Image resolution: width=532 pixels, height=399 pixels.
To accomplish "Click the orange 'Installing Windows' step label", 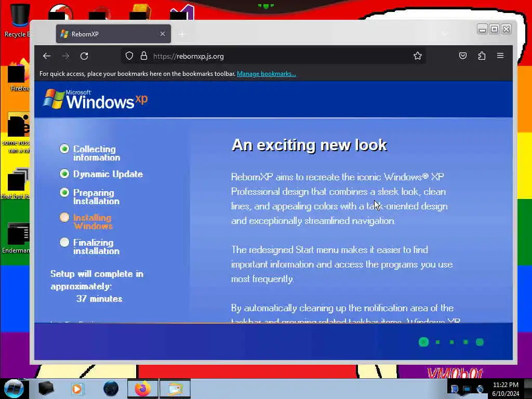I will pos(92,222).
